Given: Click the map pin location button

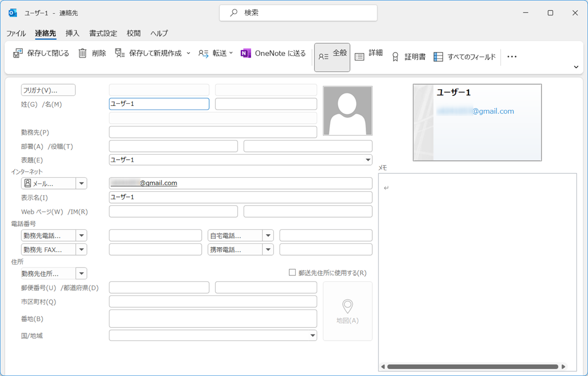Looking at the screenshot, I should 347,306.
